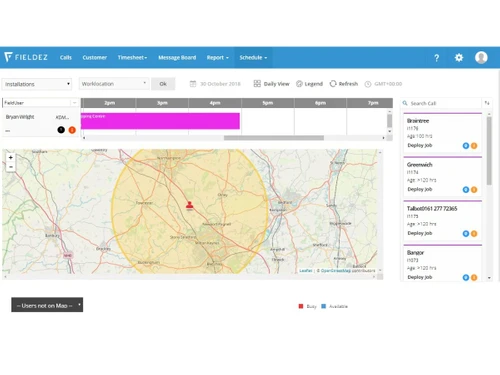500x375 pixels.
Task: Open the help question mark icon
Action: click(436, 58)
